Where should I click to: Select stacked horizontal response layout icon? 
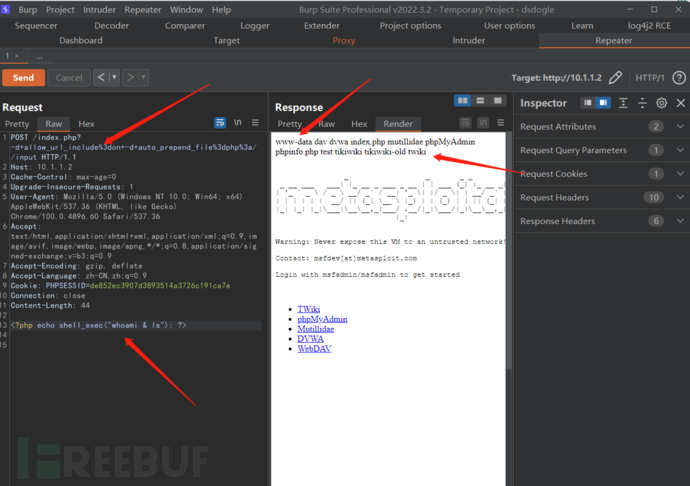tap(480, 101)
